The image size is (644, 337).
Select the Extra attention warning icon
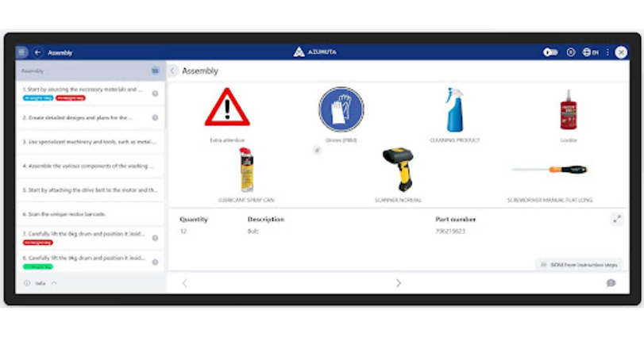tap(227, 108)
